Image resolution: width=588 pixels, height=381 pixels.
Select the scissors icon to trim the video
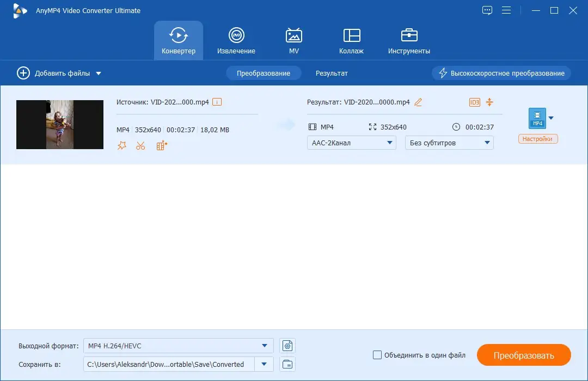coord(140,145)
